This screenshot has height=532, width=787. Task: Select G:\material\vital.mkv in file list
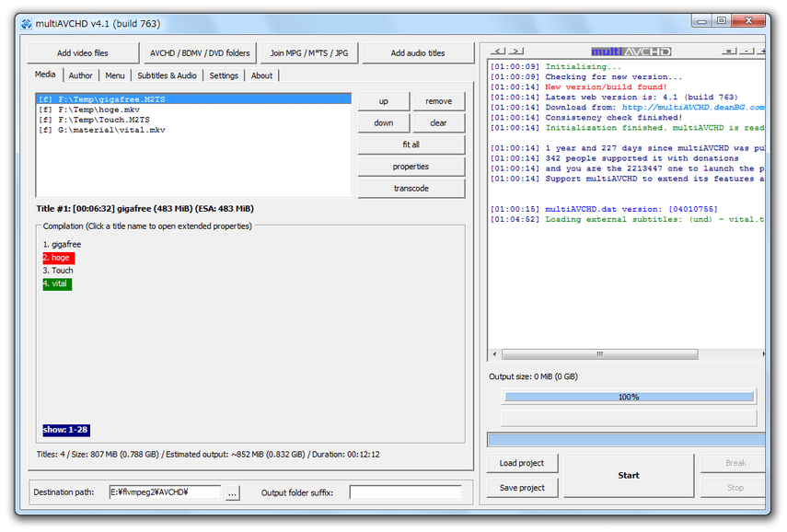194,130
